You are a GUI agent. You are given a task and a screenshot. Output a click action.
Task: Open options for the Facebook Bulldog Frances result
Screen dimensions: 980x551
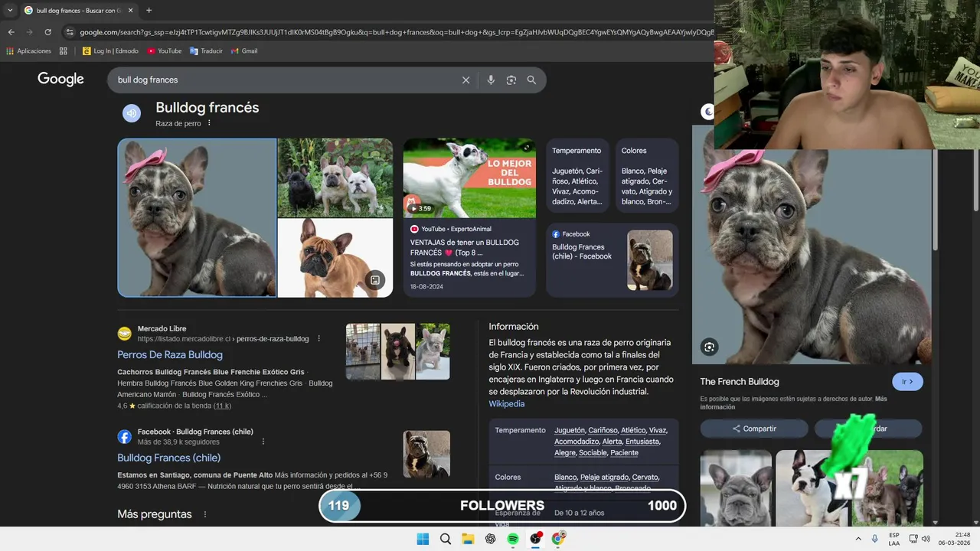pos(263,442)
